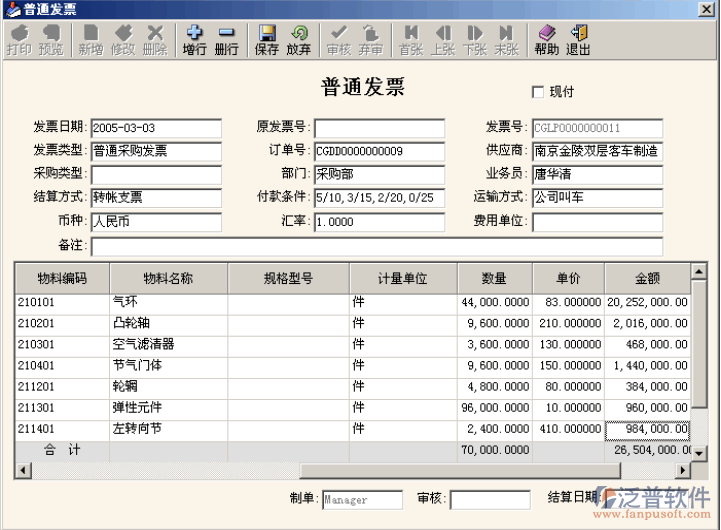Click the 保存 (save) toolbar icon
The width and height of the screenshot is (721, 530).
click(x=267, y=40)
